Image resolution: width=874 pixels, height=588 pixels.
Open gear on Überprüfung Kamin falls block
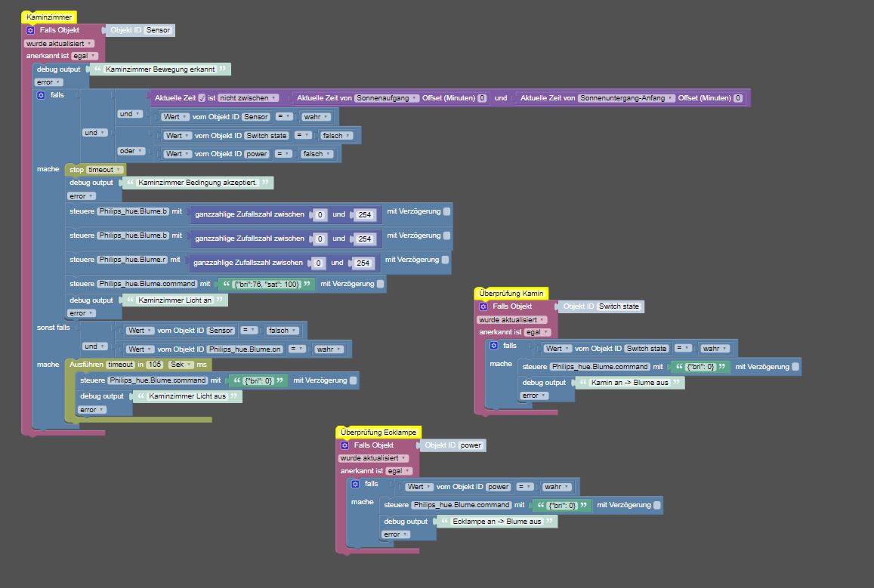[493, 346]
